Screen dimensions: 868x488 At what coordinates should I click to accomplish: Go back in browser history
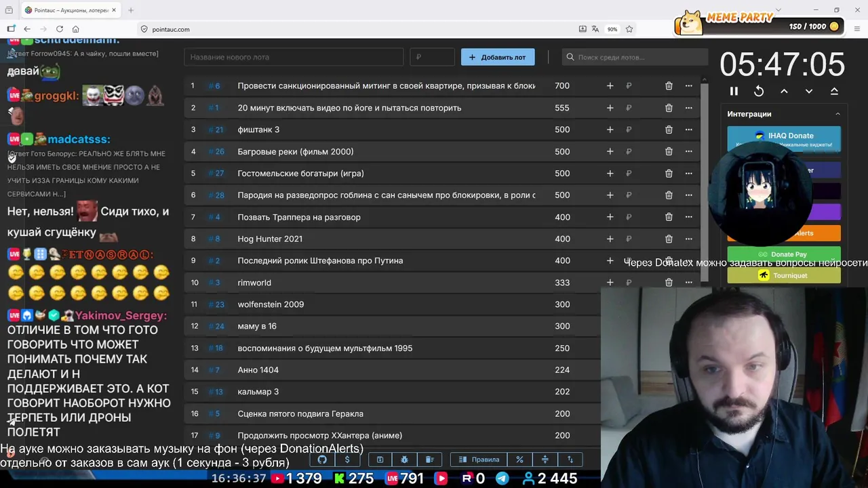point(27,29)
